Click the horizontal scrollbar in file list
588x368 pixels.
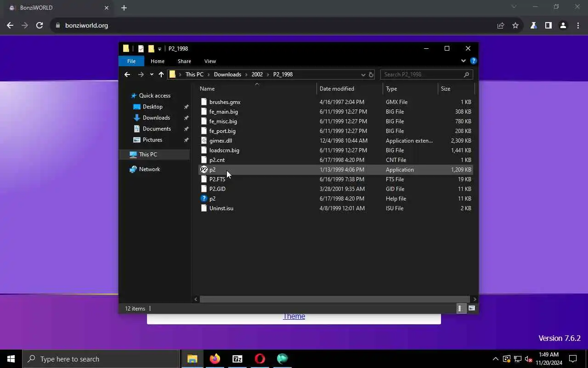[334, 299]
